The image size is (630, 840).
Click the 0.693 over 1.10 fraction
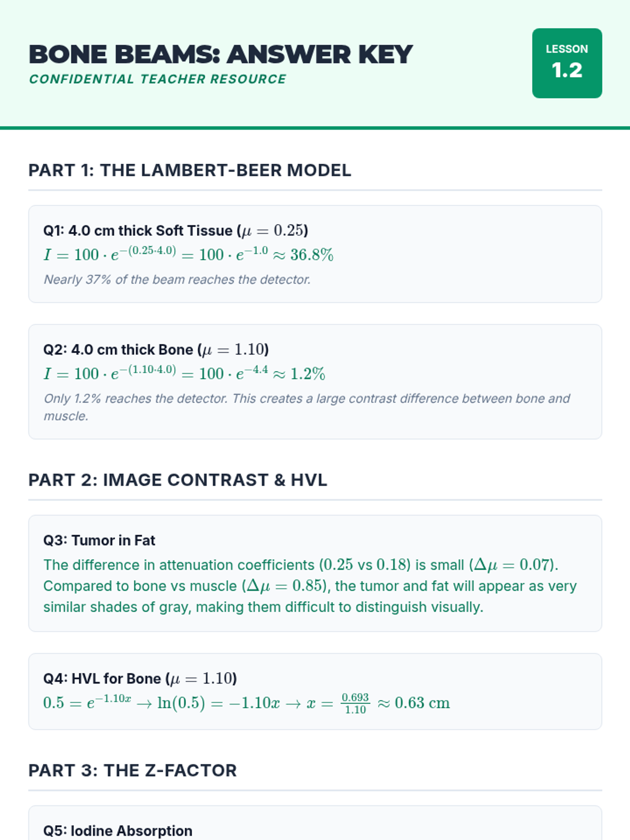pyautogui.click(x=355, y=703)
